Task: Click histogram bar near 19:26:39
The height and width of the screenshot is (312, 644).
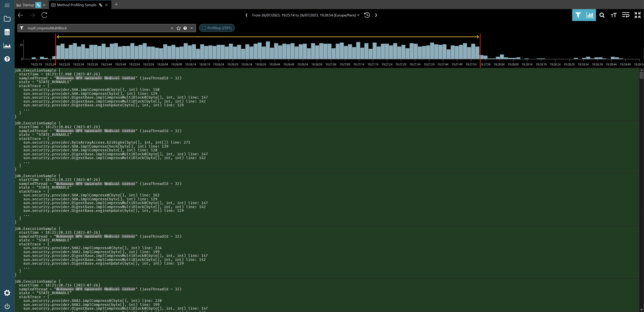Action: coord(260,51)
